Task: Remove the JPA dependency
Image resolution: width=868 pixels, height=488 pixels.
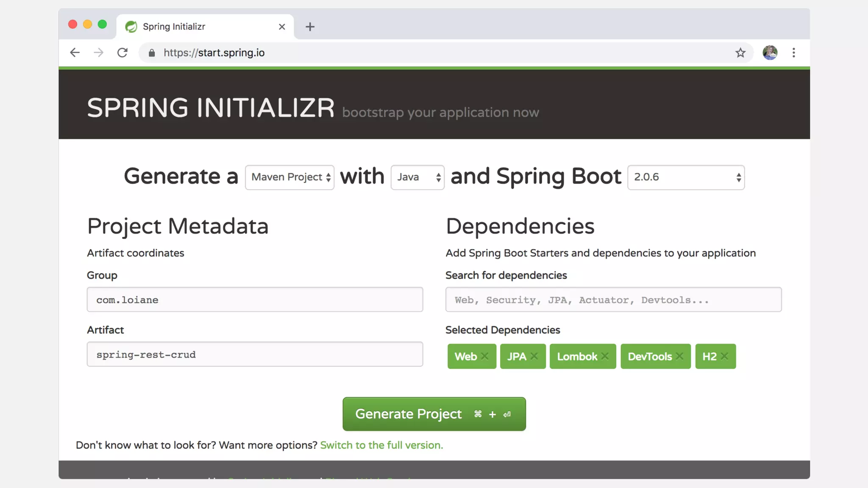Action: 534,356
